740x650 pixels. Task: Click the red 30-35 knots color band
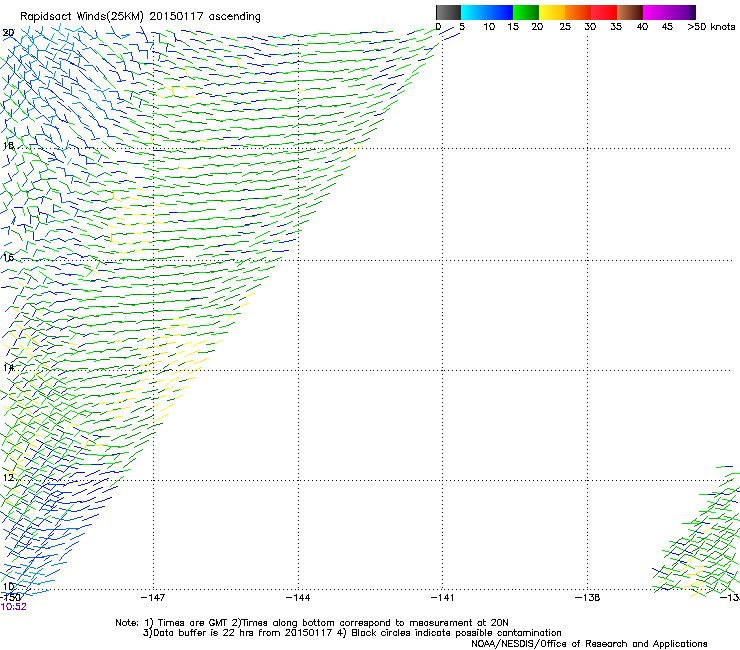click(604, 12)
